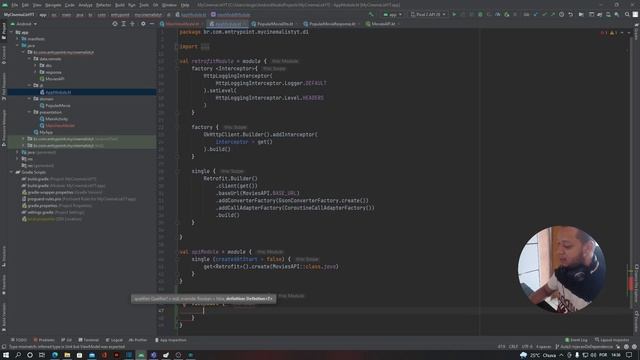Image resolution: width=640 pixels, height=360 pixels.
Task: Select MainViewModel in the project tree
Action: 60,126
